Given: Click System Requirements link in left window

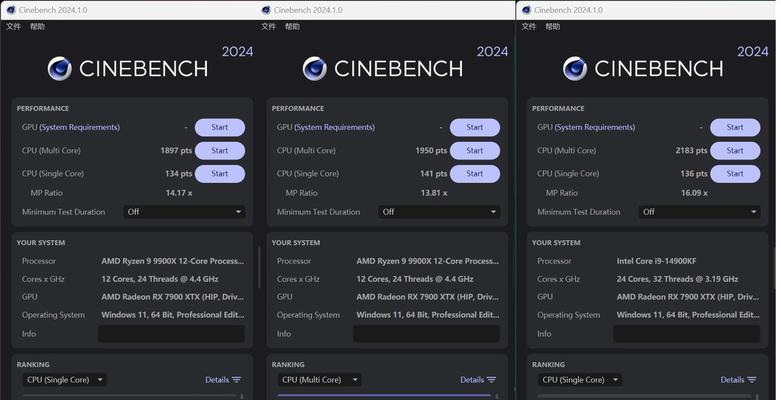Looking at the screenshot, I should click(80, 128).
